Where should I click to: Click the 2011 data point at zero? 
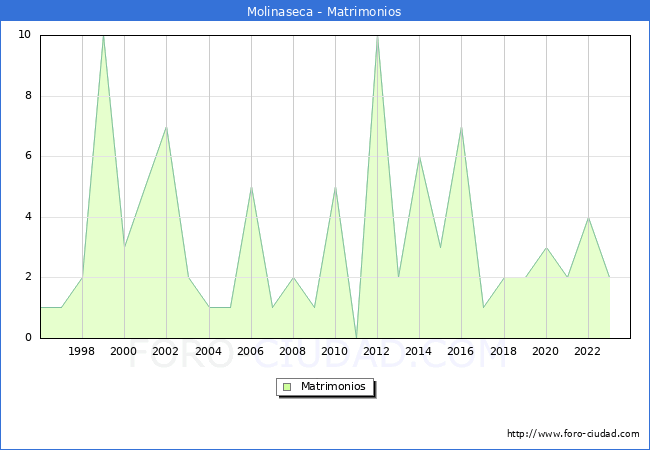(357, 337)
